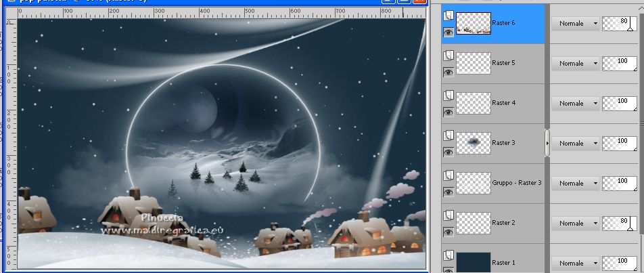Open blend mode dropdown for Gruppo - Raster 3

tap(574, 183)
